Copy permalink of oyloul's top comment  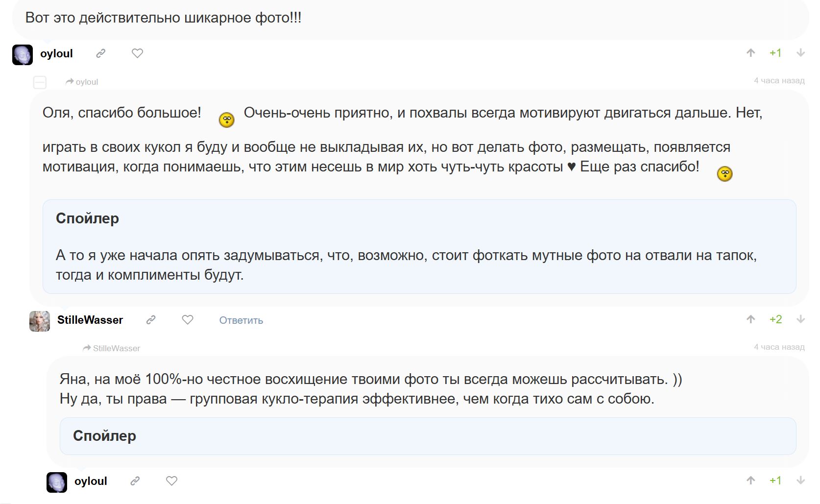(x=101, y=53)
